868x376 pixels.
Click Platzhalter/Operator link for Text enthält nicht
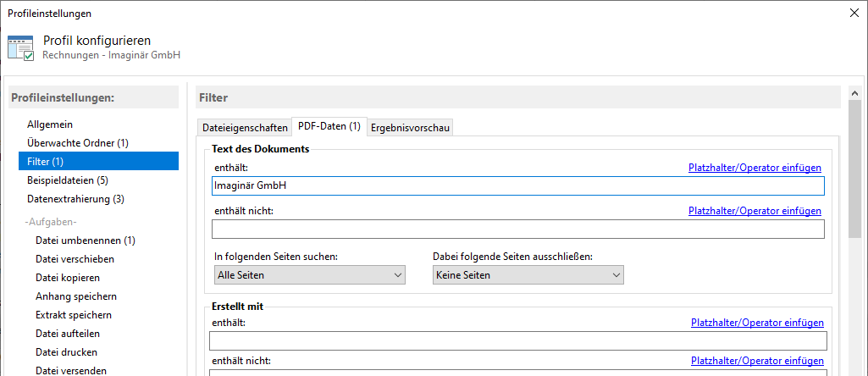click(x=755, y=211)
